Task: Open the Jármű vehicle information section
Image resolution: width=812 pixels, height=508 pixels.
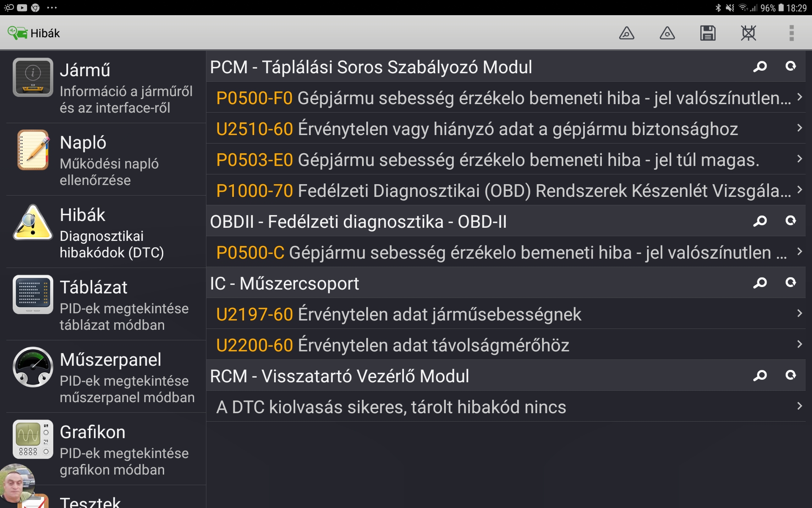Action: 106,87
